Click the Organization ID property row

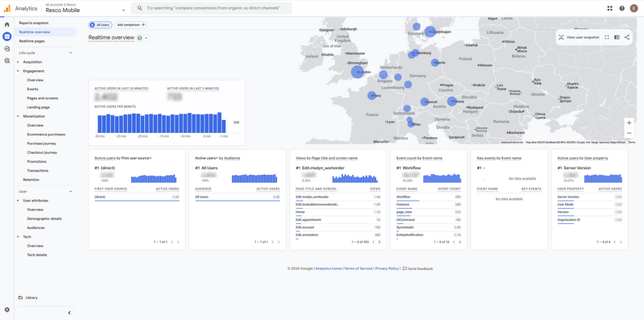pyautogui.click(x=589, y=220)
